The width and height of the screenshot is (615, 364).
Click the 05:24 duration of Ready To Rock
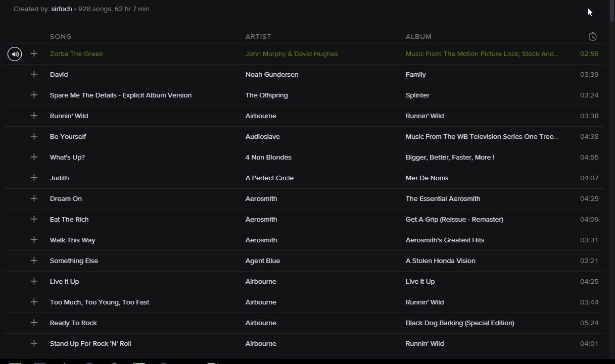(x=589, y=323)
